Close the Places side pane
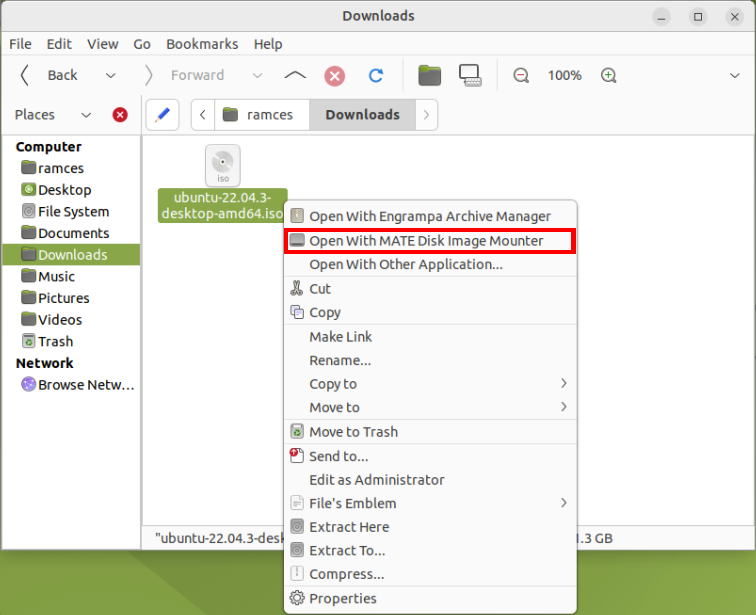 120,115
